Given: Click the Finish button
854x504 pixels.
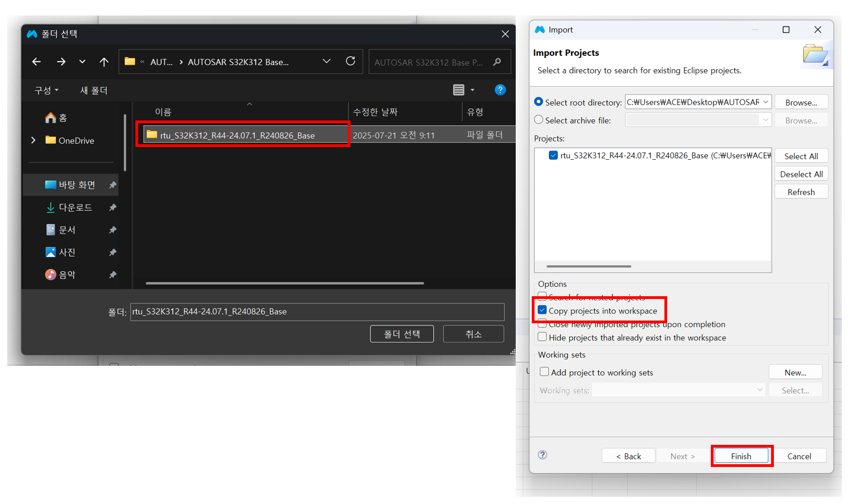Looking at the screenshot, I should [x=741, y=456].
